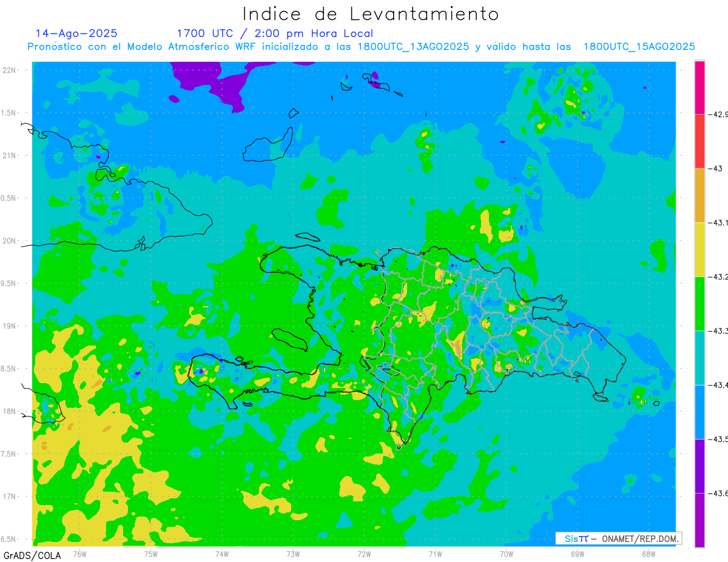Click the '18N' latitude label

tap(10, 411)
